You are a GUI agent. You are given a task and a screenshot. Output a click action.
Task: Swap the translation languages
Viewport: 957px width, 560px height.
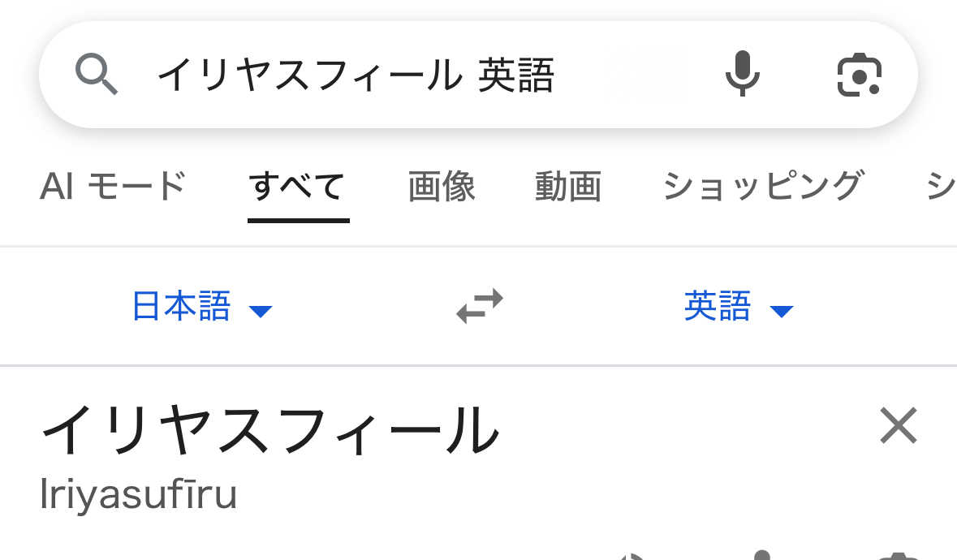(479, 307)
